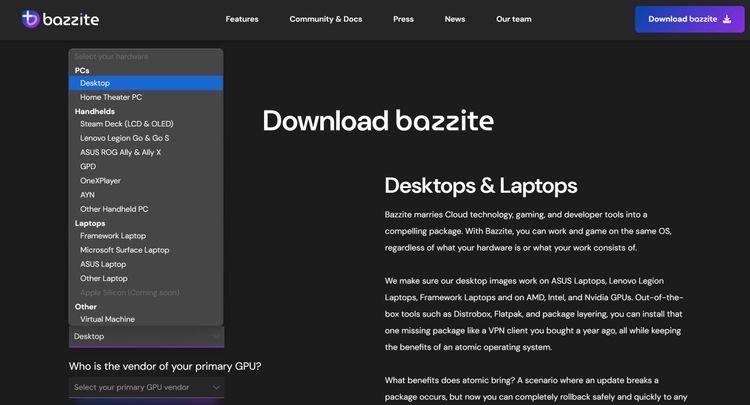The height and width of the screenshot is (405, 750).
Task: Click the disabled Apple Silicon (Coming soon) entry
Action: (x=130, y=293)
